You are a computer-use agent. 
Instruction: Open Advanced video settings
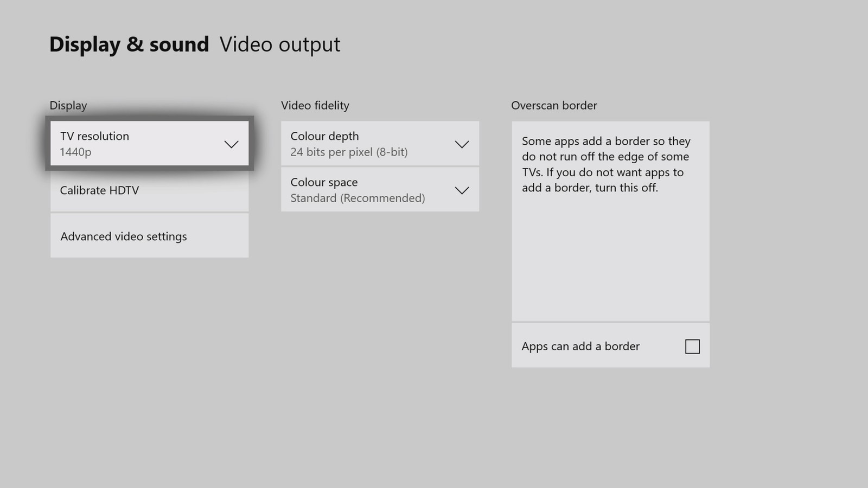(149, 236)
